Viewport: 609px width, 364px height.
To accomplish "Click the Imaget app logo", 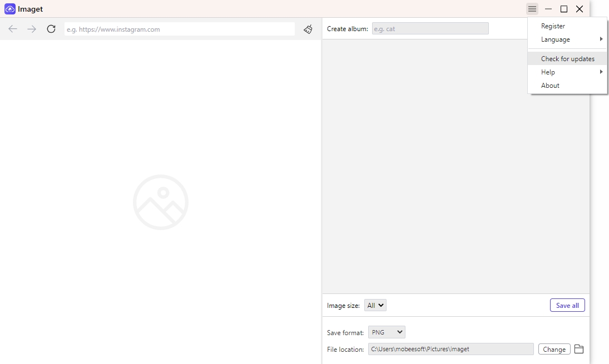I will [9, 9].
